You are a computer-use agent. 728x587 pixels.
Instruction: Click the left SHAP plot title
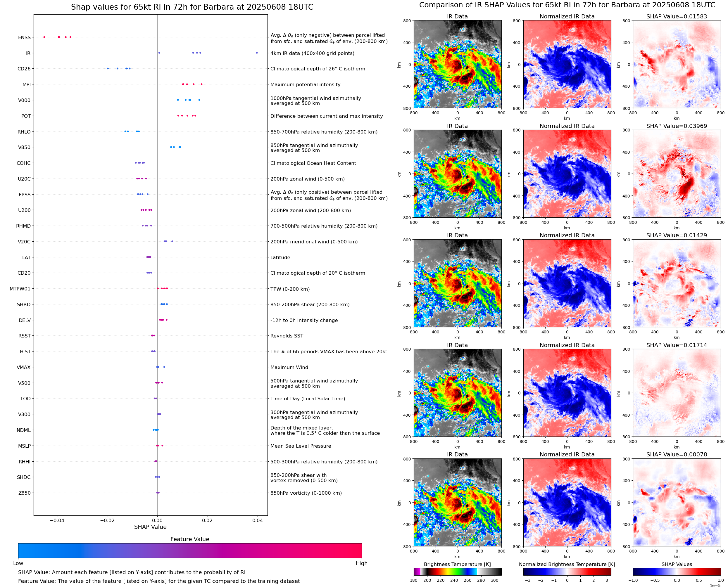192,7
